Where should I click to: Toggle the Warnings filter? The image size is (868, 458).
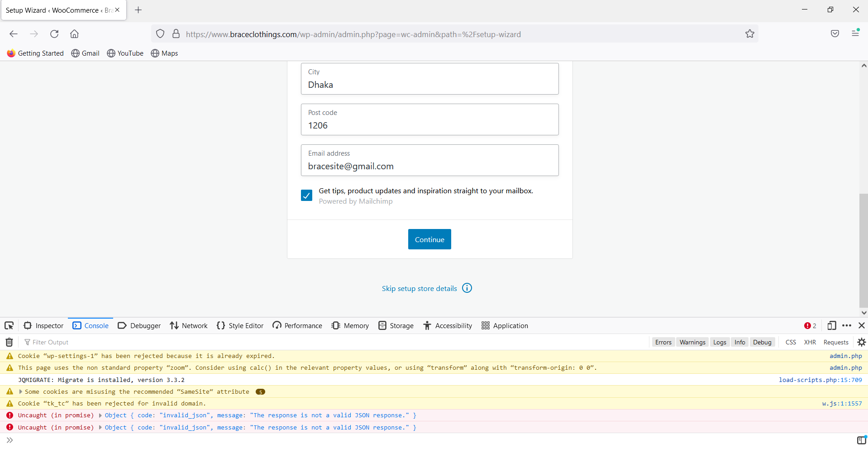[x=692, y=342]
